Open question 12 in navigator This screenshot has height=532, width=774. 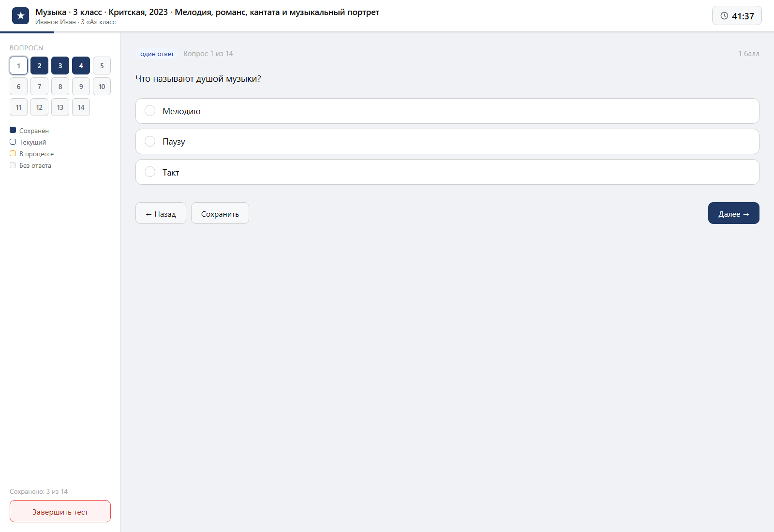click(39, 107)
